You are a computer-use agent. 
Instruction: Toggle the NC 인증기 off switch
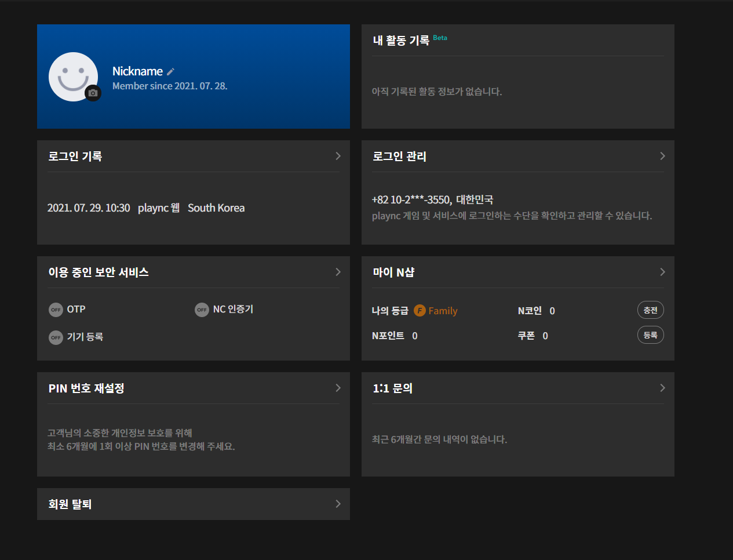tap(202, 310)
